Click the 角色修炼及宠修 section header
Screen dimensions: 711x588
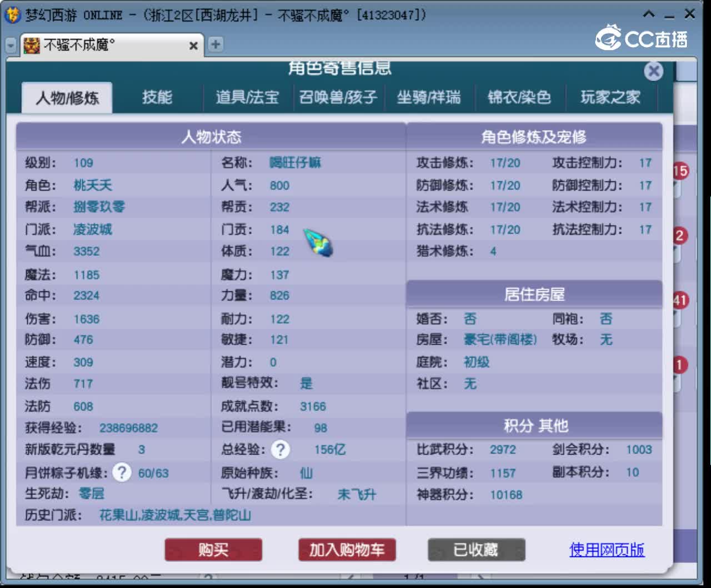(534, 137)
